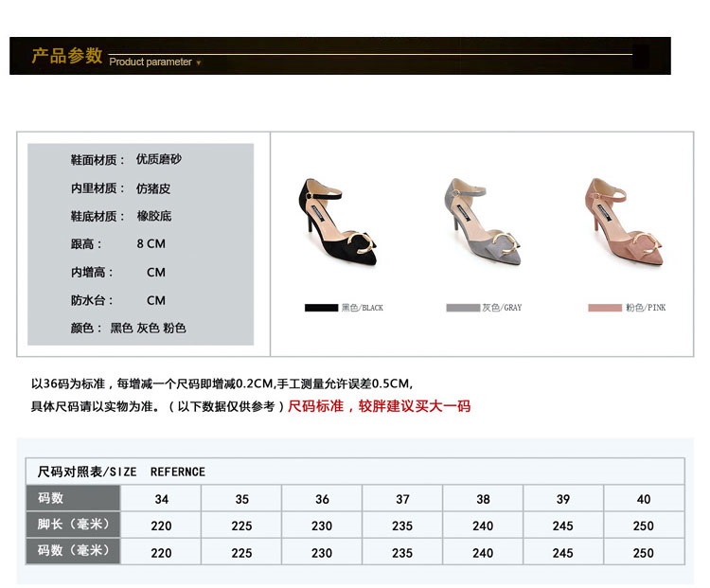This screenshot has width=710, height=588.
Task: Click size 38 in the size table
Action: 483,499
